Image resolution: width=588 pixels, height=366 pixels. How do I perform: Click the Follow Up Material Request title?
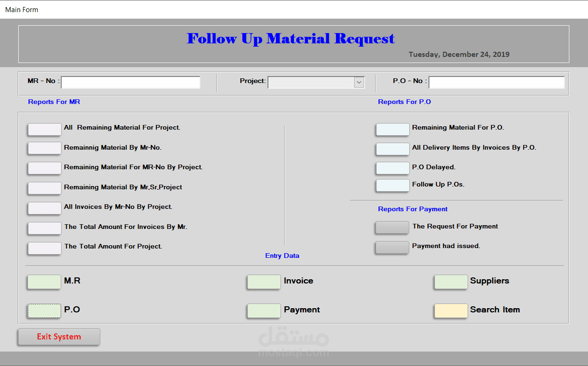[291, 38]
